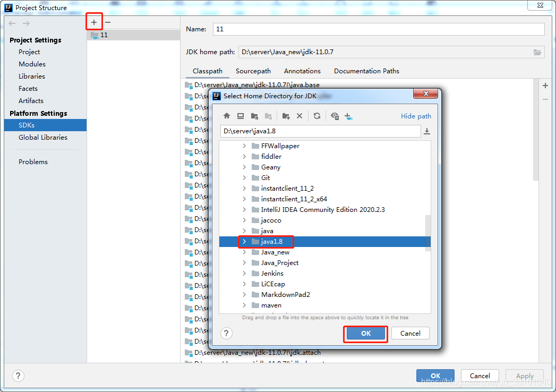Open the Annotations tab
The width and height of the screenshot is (556, 392).
coord(302,71)
